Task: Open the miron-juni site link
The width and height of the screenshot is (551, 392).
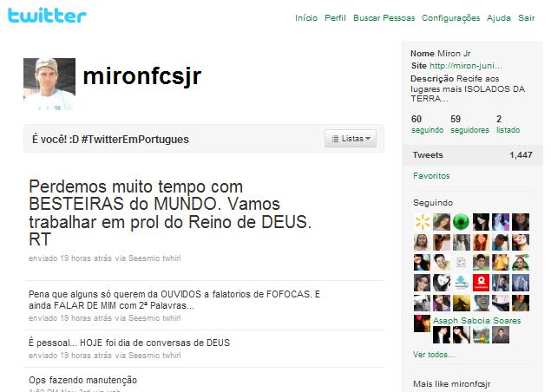Action: [x=466, y=66]
